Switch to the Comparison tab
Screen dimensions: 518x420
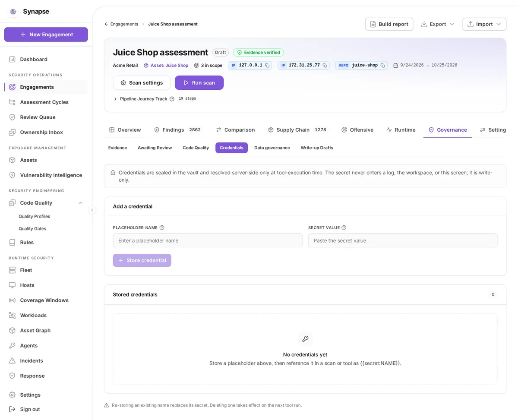(235, 129)
